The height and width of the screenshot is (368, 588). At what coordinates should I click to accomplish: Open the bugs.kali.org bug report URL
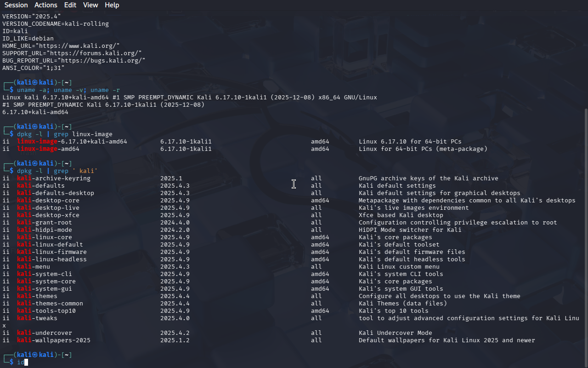pos(101,60)
